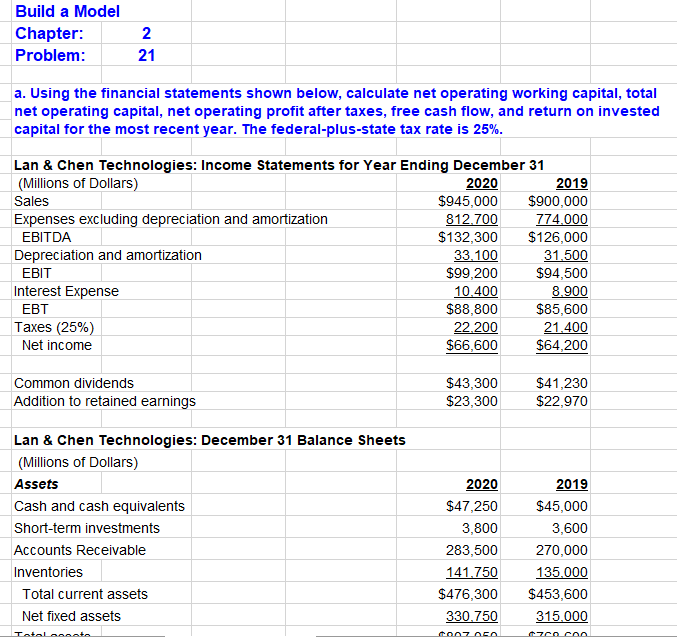
Task: Select the 'Sales' row label
Action: click(x=32, y=201)
